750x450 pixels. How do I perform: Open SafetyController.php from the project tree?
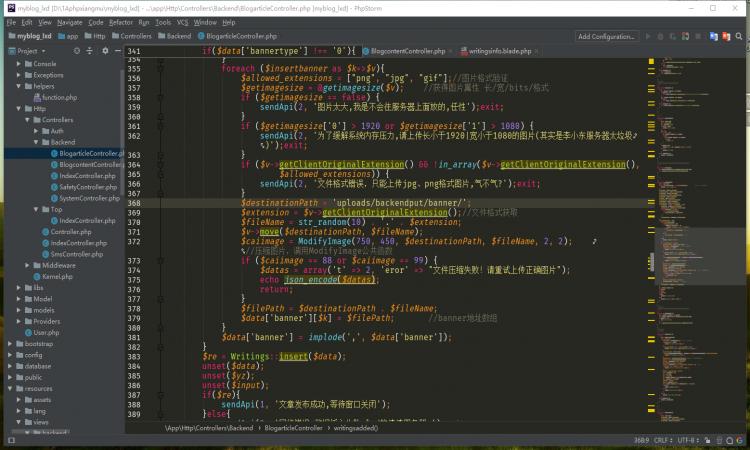click(x=87, y=187)
